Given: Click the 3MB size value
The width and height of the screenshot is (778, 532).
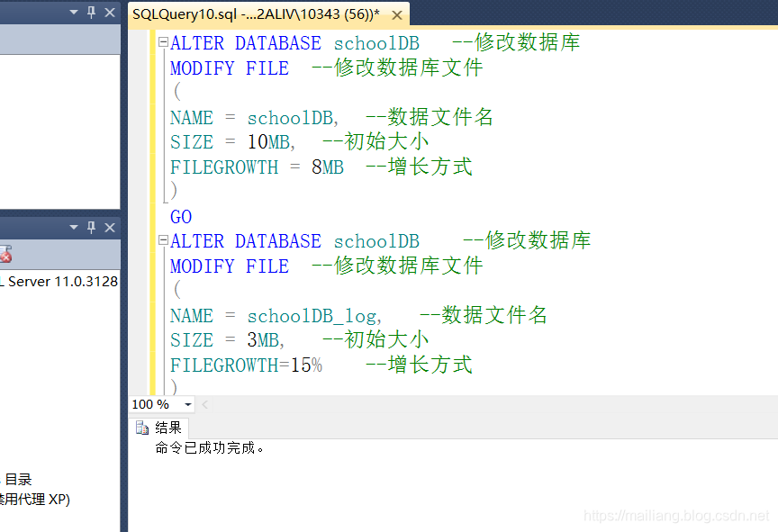Looking at the screenshot, I should 263,340.
